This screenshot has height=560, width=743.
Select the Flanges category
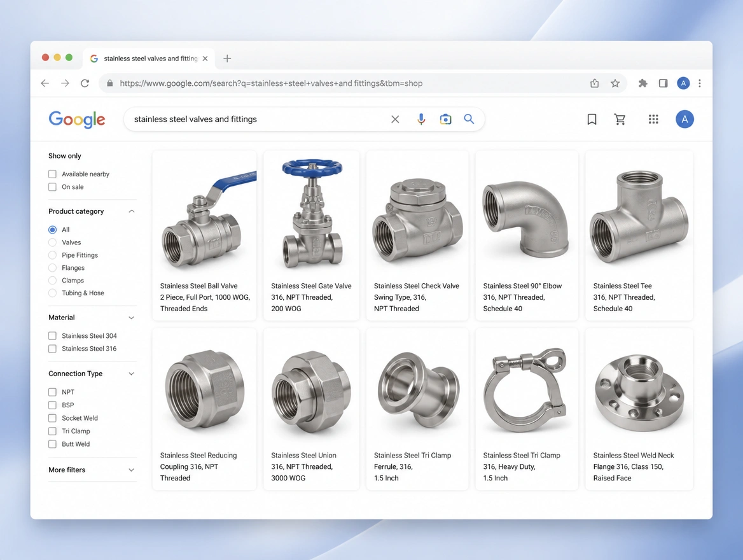pos(52,268)
